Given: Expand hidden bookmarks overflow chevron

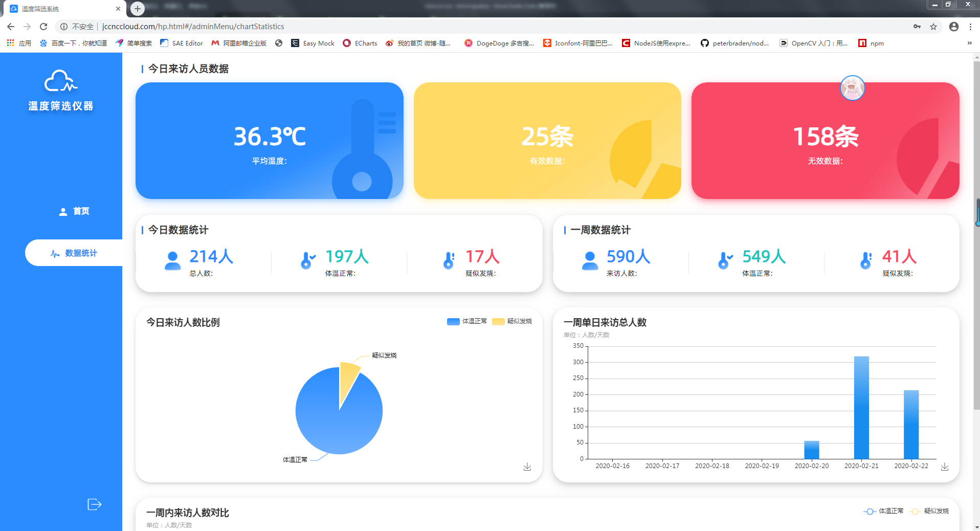Looking at the screenshot, I should click(x=969, y=43).
